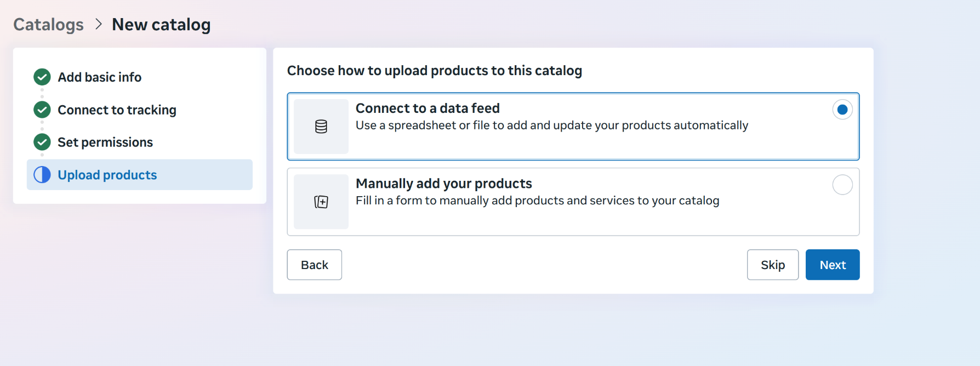This screenshot has width=980, height=366.
Task: Go to the Add basic info step
Action: coord(99,77)
